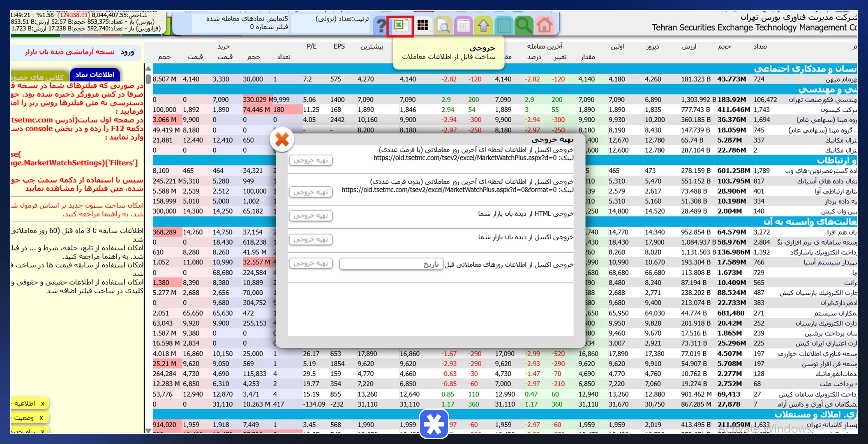Screen dimensions: 868x444
Task: Click export button for HTML output
Action: click(x=311, y=215)
